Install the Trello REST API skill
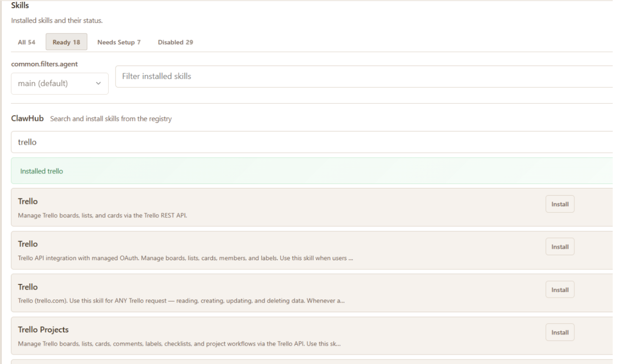The height and width of the screenshot is (364, 617). [x=560, y=204]
